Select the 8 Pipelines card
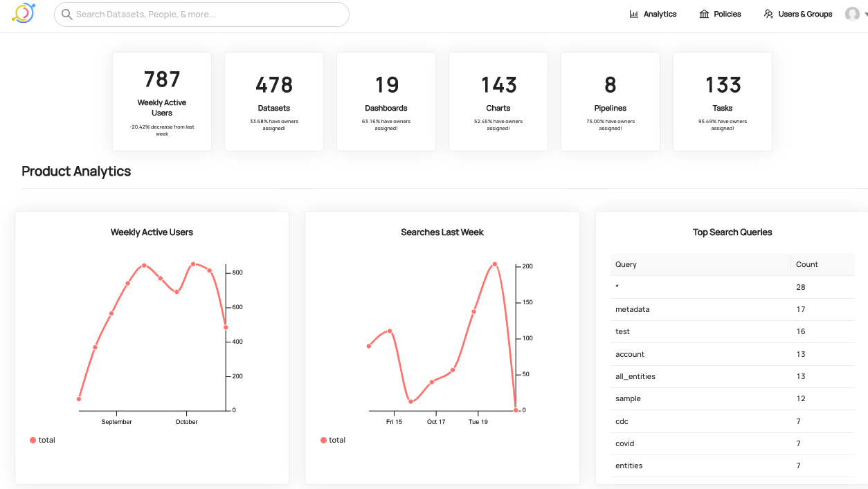868x489 pixels. click(611, 101)
